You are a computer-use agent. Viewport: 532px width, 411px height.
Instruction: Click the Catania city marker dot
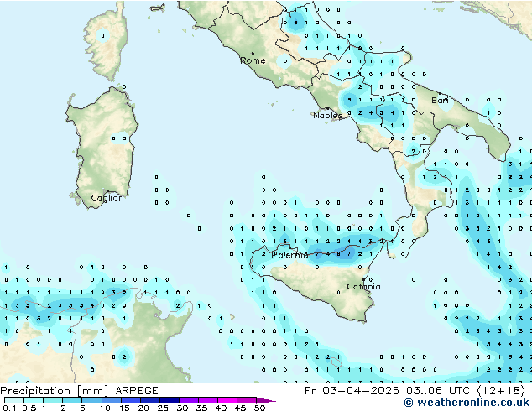point(363,280)
